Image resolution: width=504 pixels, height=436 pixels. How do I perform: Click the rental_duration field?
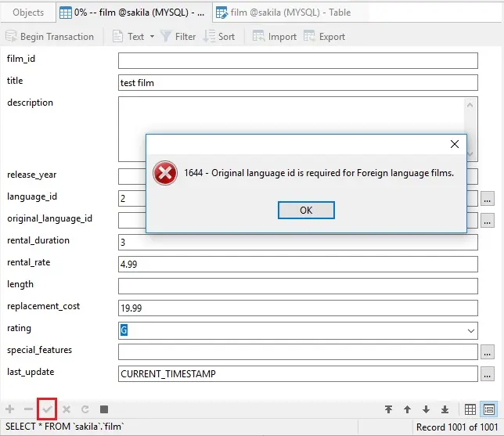(x=298, y=242)
